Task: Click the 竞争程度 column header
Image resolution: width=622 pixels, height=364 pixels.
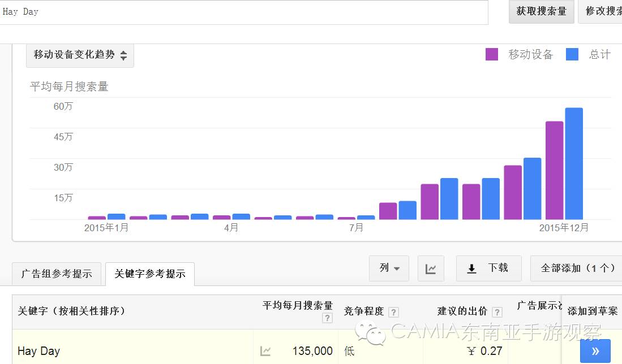Action: click(x=364, y=311)
